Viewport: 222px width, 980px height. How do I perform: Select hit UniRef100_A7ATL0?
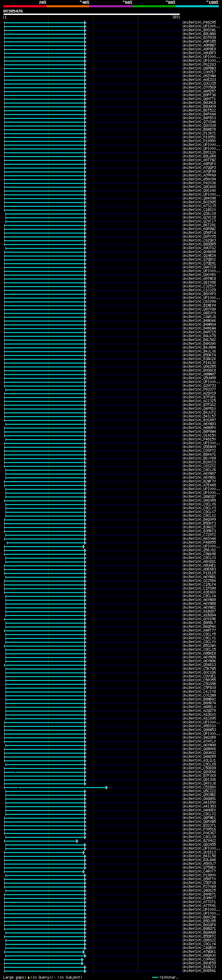(x=199, y=742)
